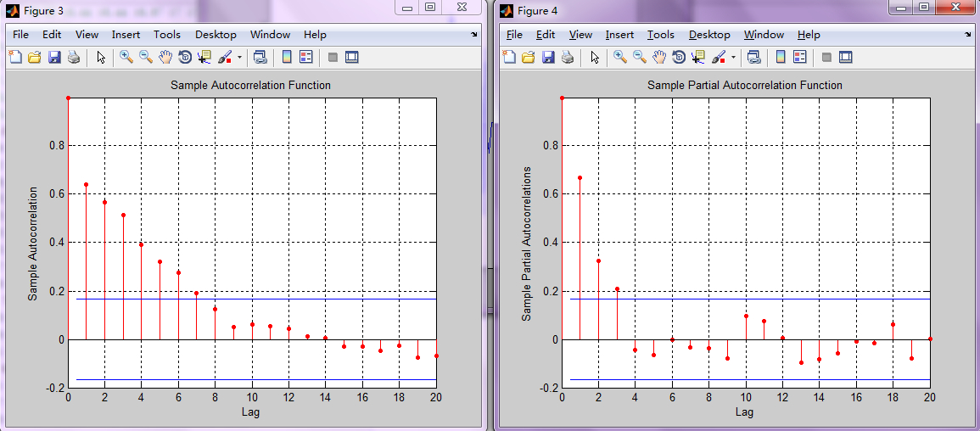Open Brush tool color dropdown in Figure 4
Viewport: 980px width, 431px height.
tap(734, 58)
